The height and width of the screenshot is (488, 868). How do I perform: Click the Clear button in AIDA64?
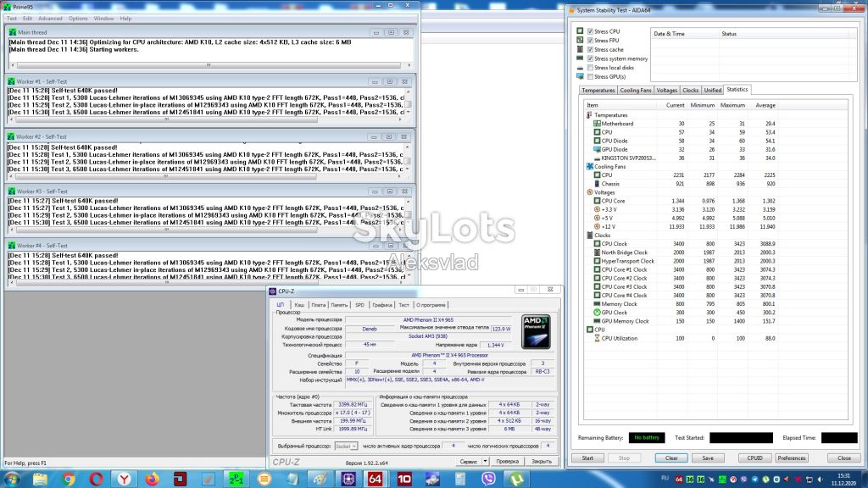(x=671, y=458)
